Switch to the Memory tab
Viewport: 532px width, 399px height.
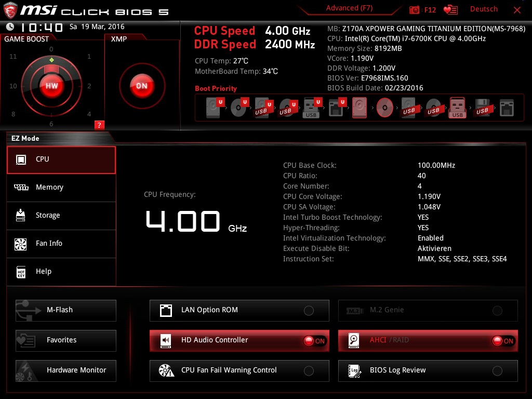(61, 188)
